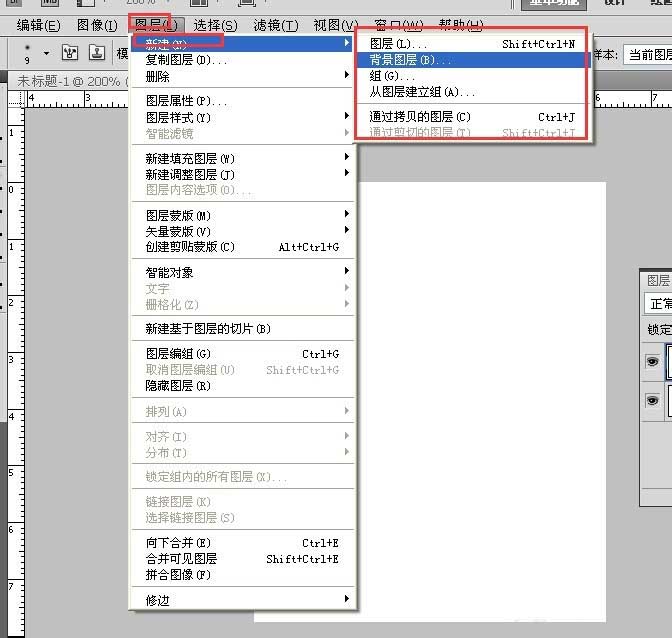Click the greyed 链接图层(K) entry
The height and width of the screenshot is (638, 672).
click(242, 501)
